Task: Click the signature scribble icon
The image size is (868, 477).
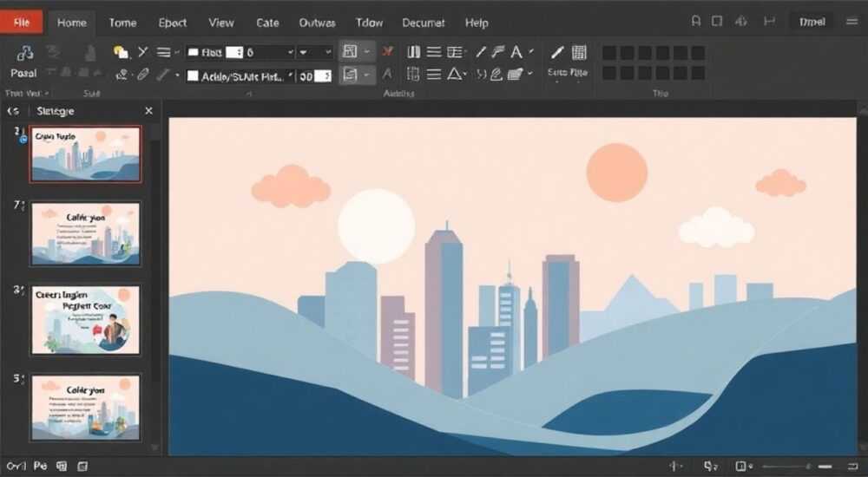Action: [x=496, y=74]
